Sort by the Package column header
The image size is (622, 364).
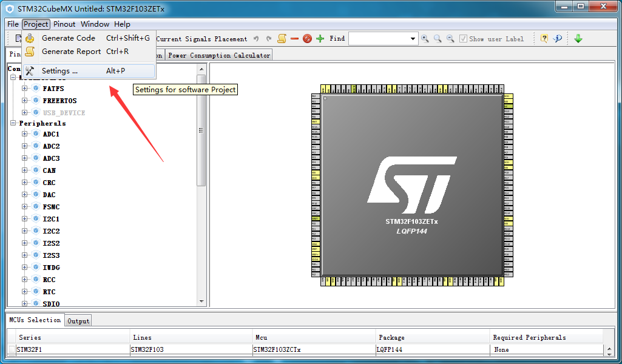point(433,337)
